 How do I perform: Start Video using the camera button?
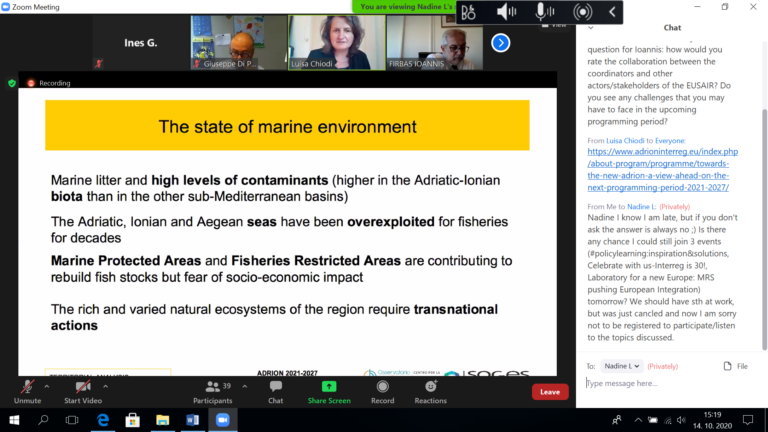tap(83, 388)
